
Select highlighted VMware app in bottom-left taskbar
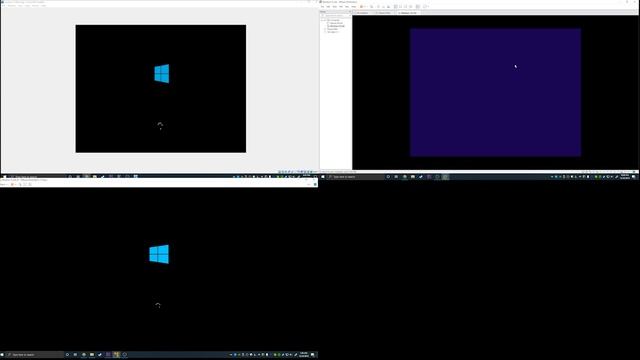click(116, 355)
